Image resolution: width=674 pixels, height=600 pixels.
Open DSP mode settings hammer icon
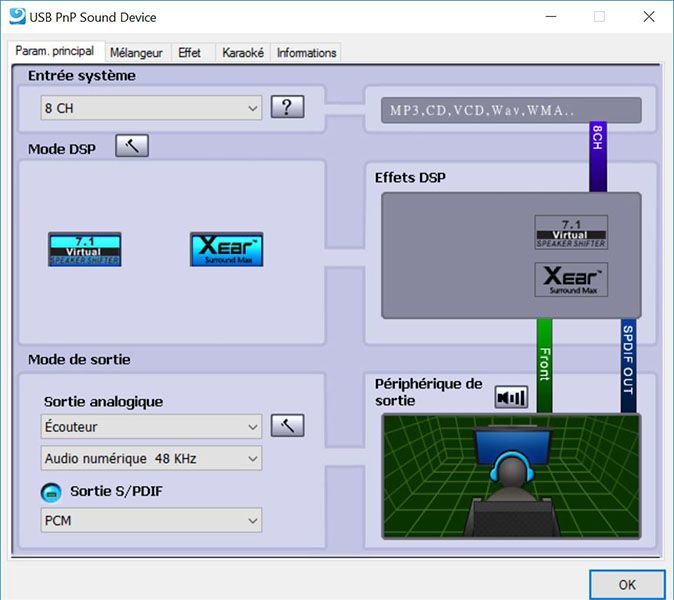pyautogui.click(x=131, y=146)
